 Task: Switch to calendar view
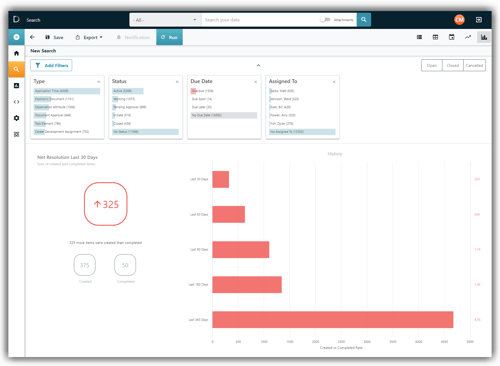pyautogui.click(x=452, y=37)
